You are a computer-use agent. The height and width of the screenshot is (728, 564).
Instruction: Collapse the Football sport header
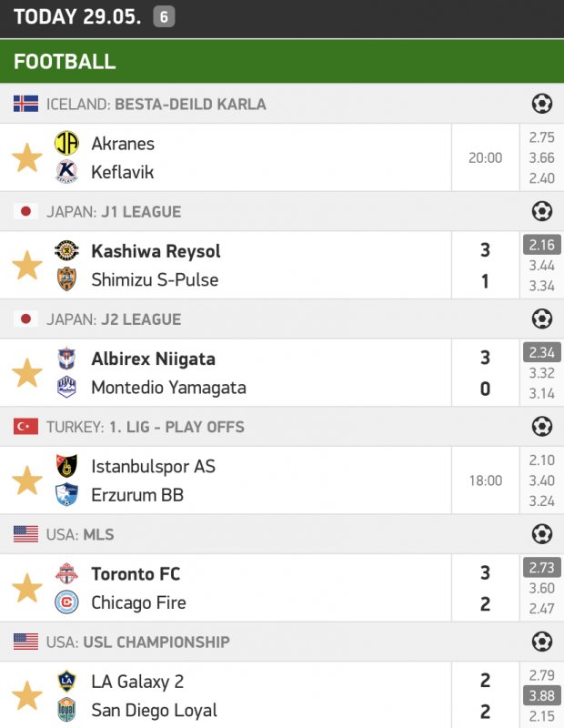282,62
